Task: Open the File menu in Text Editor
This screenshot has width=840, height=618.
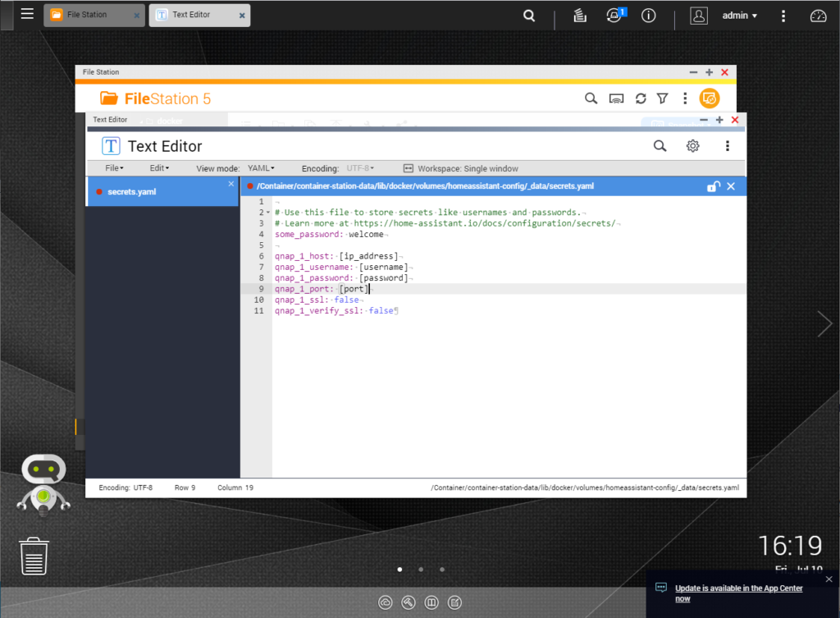Action: pyautogui.click(x=114, y=168)
